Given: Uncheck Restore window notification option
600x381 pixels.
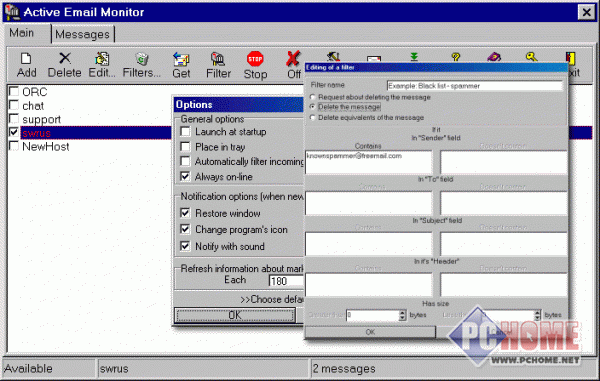Looking at the screenshot, I should click(185, 213).
